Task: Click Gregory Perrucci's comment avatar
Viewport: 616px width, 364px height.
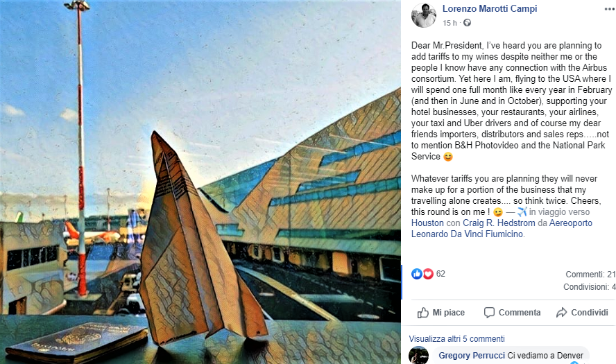Action: 419,356
